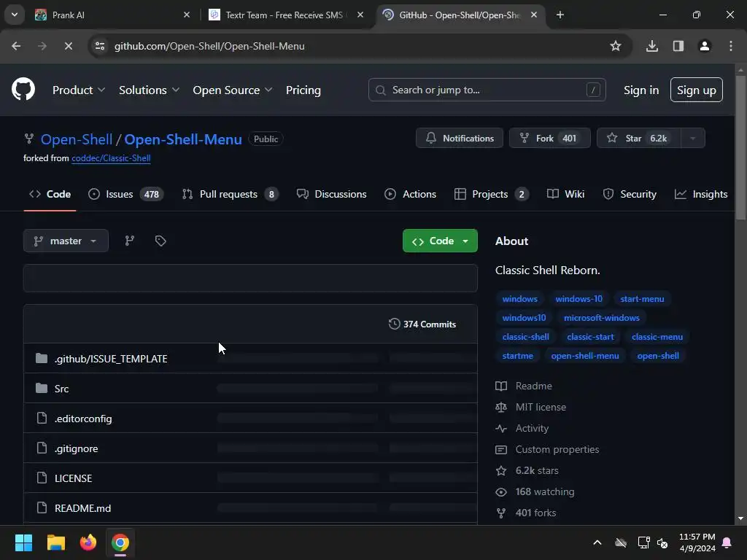
Task: Switch to the Insights tab
Action: (701, 194)
